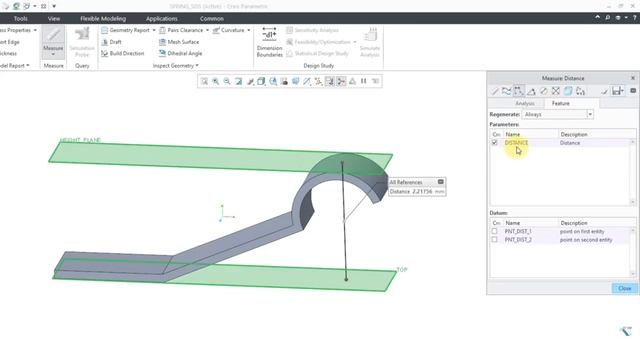Click the Save analysis icon in Measure panel
Viewport: 640px width, 360px height.
618,91
